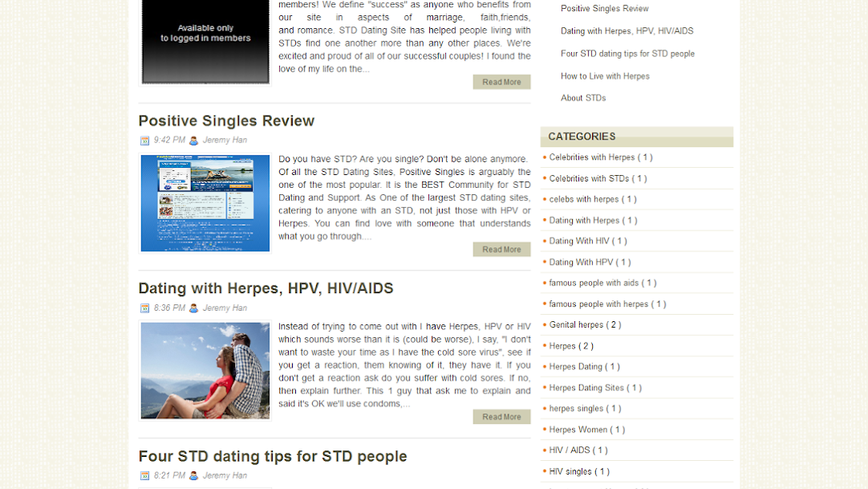Select category Herpes Dating Sites

point(586,388)
